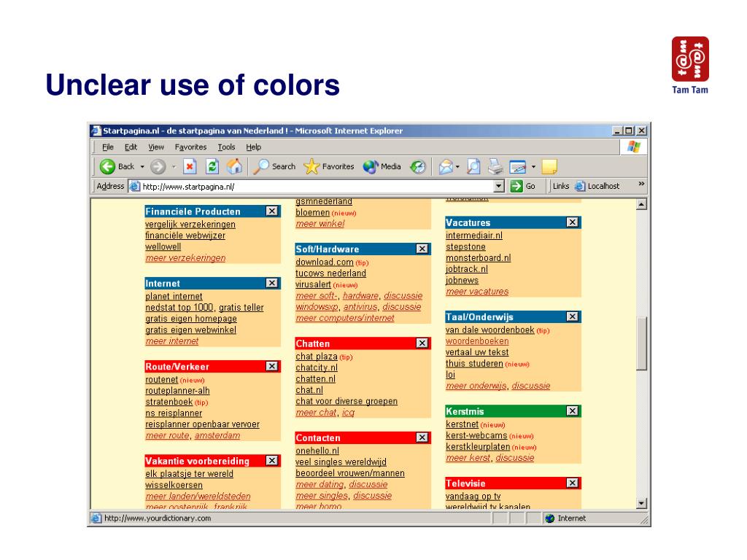Viewport: 747px width, 560px height.
Task: Close the Taal/Onderwijs box
Action: [x=572, y=316]
